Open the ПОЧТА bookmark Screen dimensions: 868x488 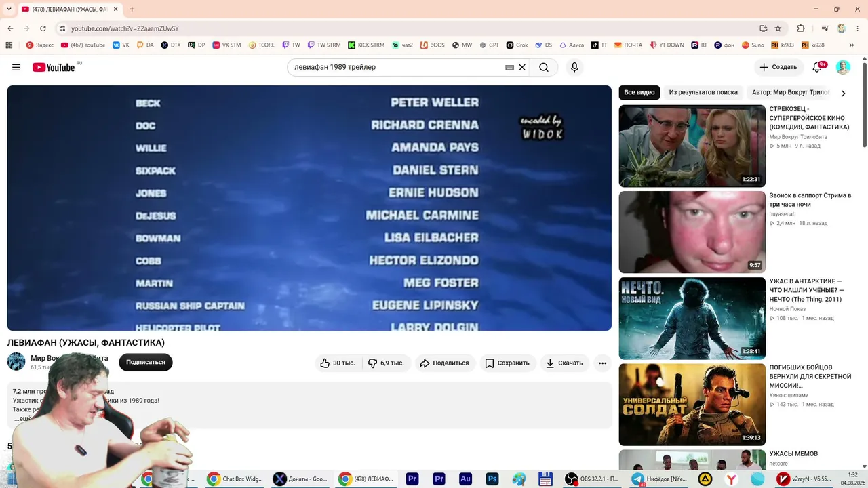(x=628, y=45)
